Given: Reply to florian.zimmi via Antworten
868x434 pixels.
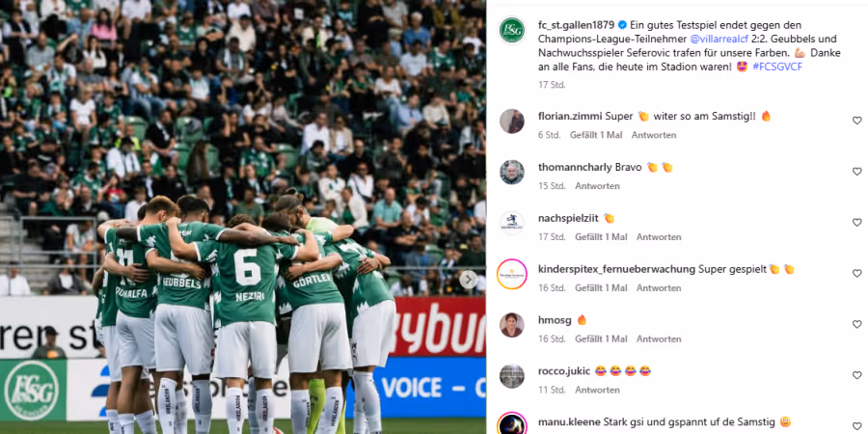Looking at the screenshot, I should point(654,135).
